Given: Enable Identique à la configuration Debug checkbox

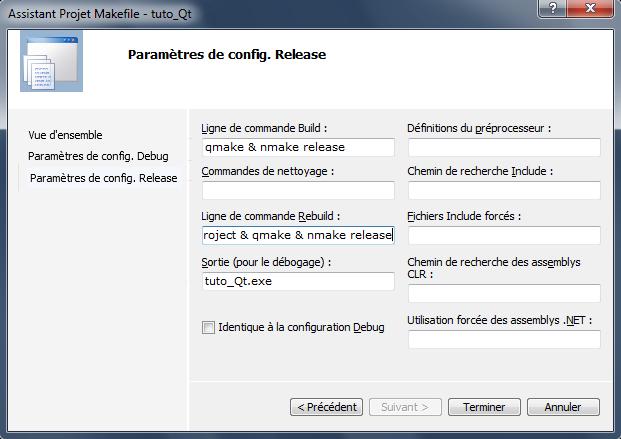Looking at the screenshot, I should 208,327.
